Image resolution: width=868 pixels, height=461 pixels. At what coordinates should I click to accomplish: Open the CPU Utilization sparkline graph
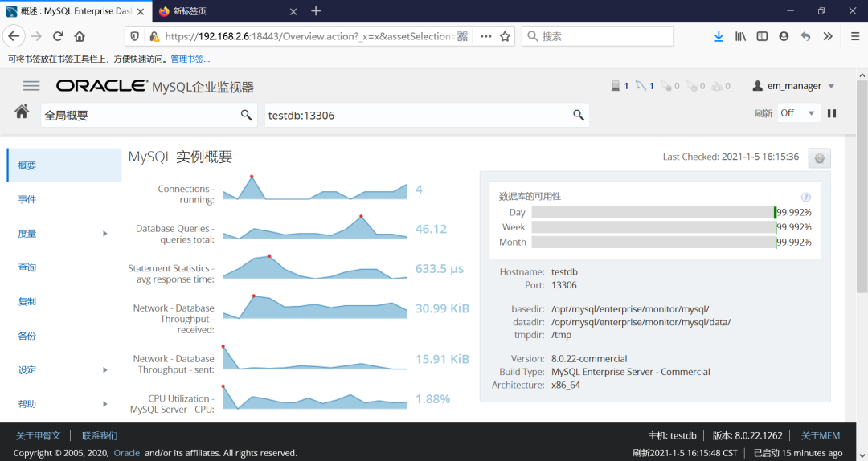[315, 398]
